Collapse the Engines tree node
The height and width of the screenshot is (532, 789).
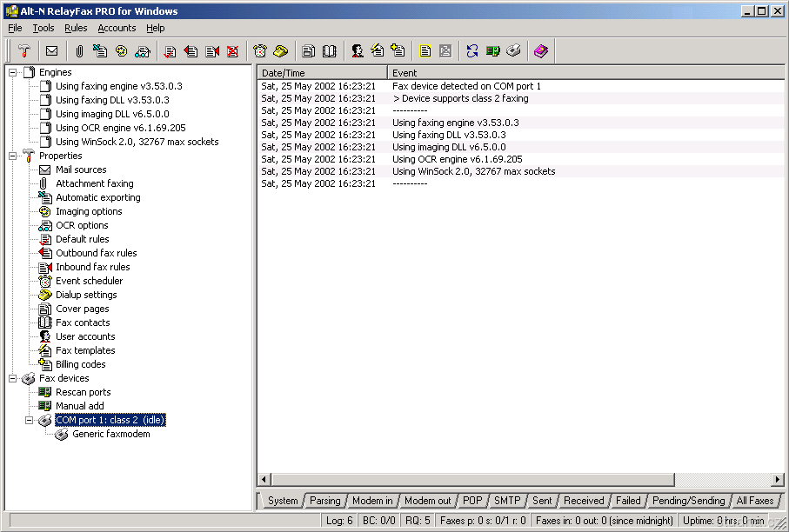(13, 72)
